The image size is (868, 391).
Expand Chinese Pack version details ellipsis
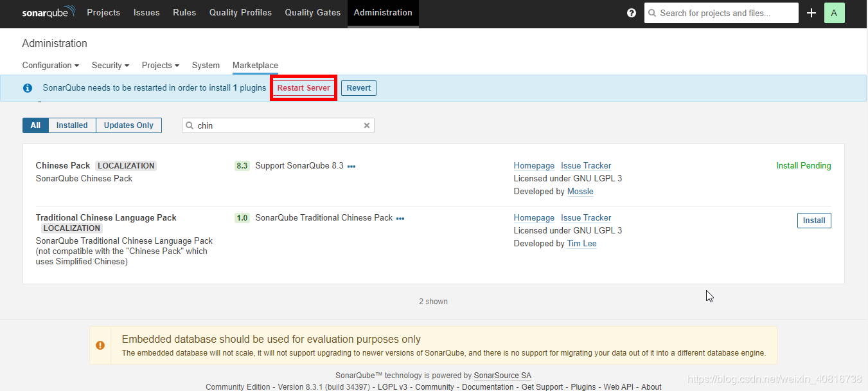pyautogui.click(x=351, y=166)
